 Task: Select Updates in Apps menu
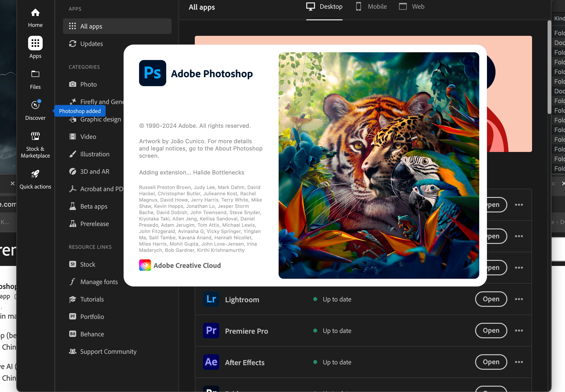tap(92, 44)
